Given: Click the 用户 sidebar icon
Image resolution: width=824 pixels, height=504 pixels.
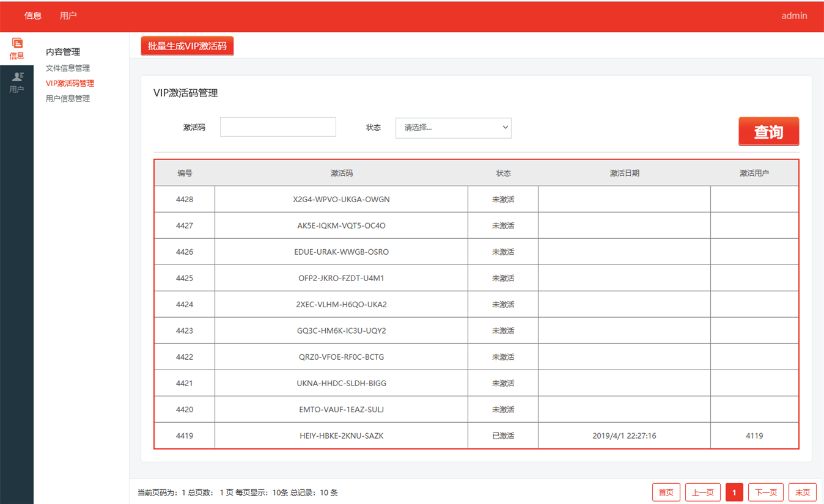Looking at the screenshot, I should click(17, 82).
